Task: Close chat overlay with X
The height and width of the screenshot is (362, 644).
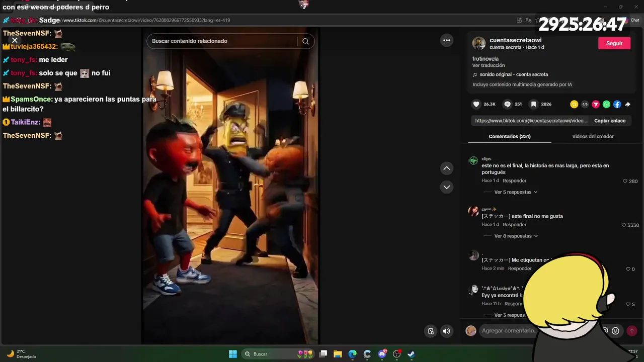Action: (15, 40)
